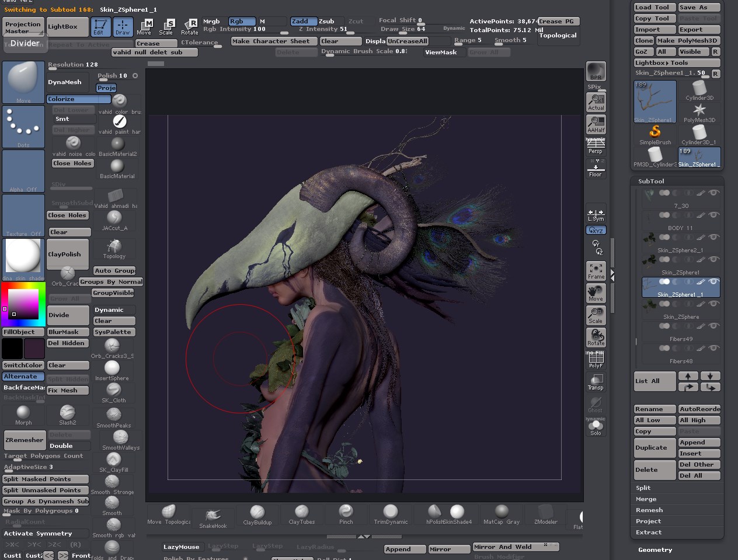Switch to the Cust1 tab
The image size is (738, 560).
click(12, 555)
